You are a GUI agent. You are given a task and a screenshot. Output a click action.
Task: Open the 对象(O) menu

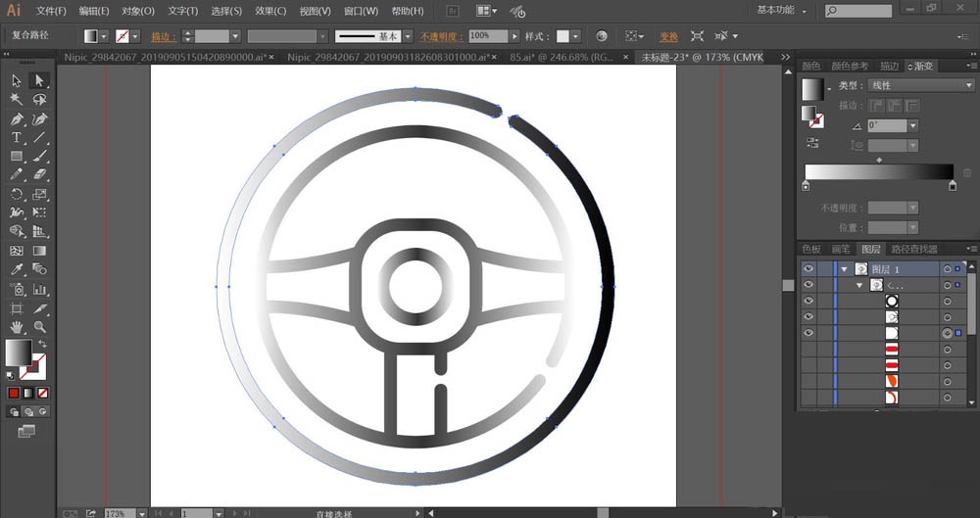(137, 11)
